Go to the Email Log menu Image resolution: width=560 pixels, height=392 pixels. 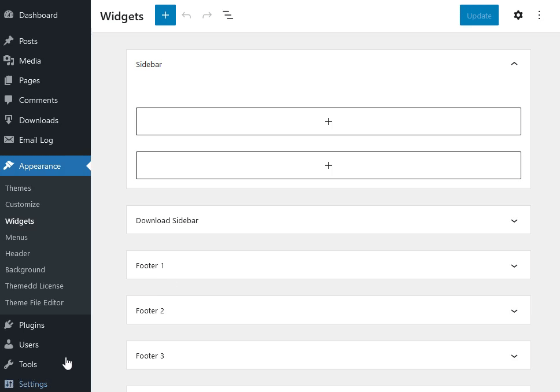coord(36,140)
